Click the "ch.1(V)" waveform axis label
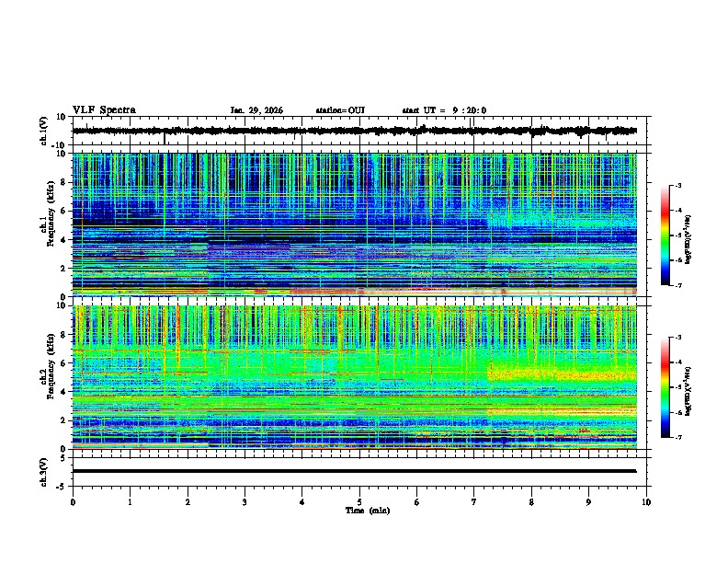 (44, 131)
